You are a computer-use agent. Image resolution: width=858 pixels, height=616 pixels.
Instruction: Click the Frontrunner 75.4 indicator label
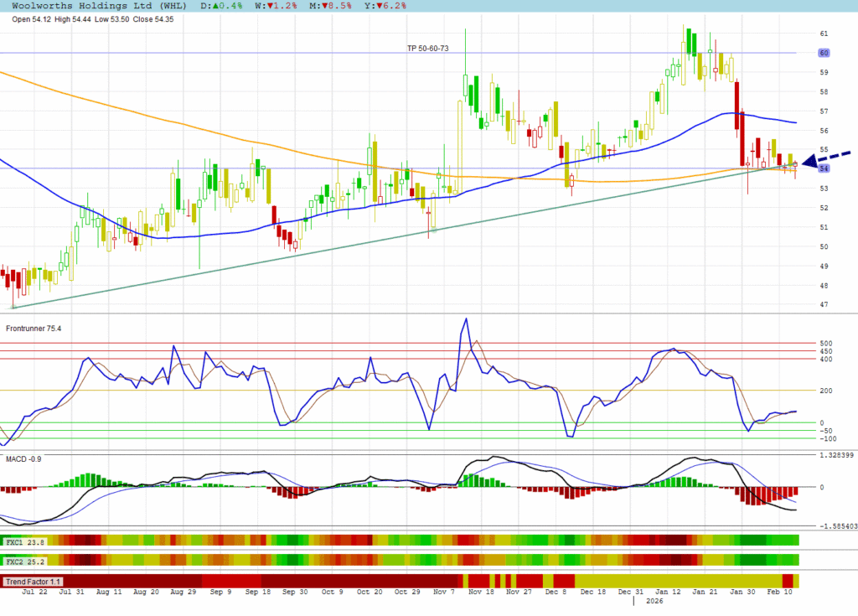(34, 329)
